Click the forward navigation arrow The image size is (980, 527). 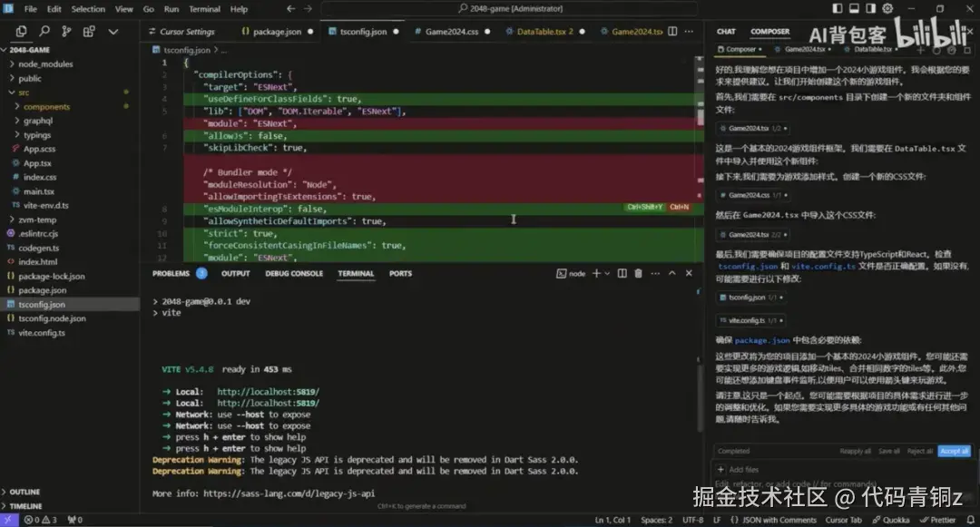309,9
